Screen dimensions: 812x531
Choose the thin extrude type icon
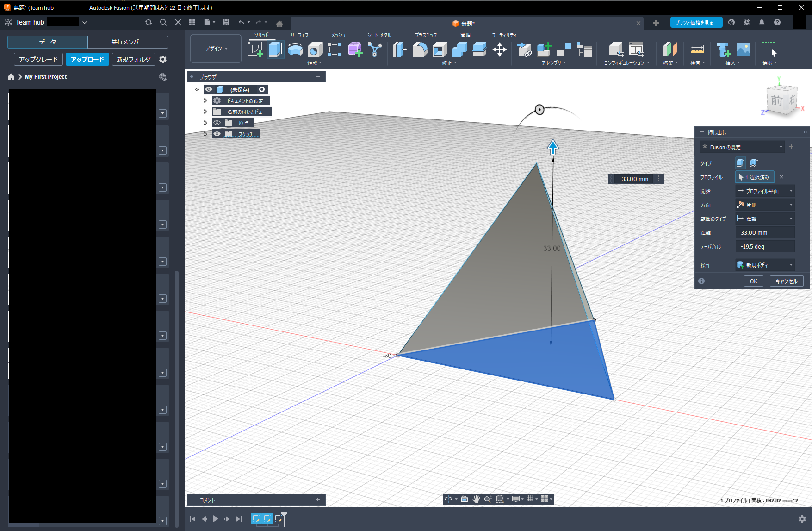tap(754, 163)
